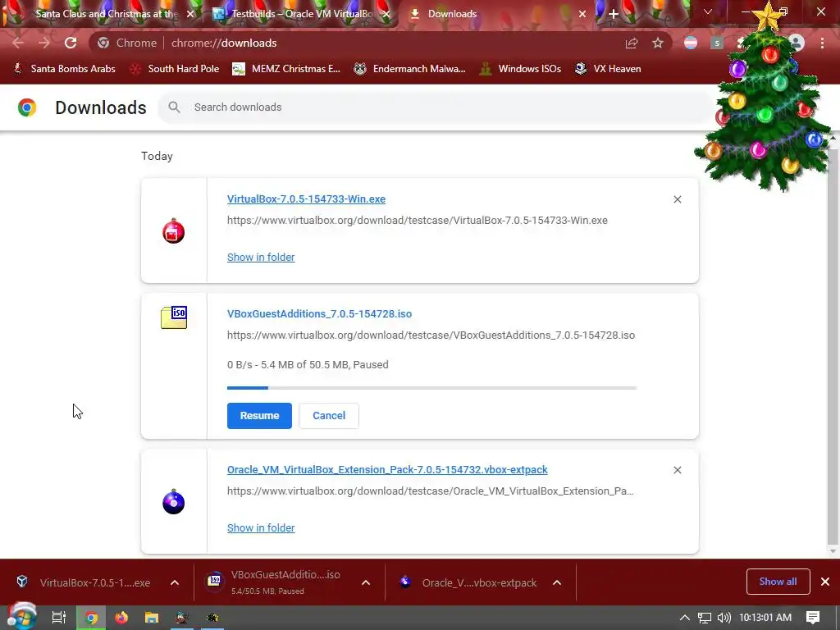Show hidden system tray icons
The width and height of the screenshot is (840, 630).
pos(685,618)
